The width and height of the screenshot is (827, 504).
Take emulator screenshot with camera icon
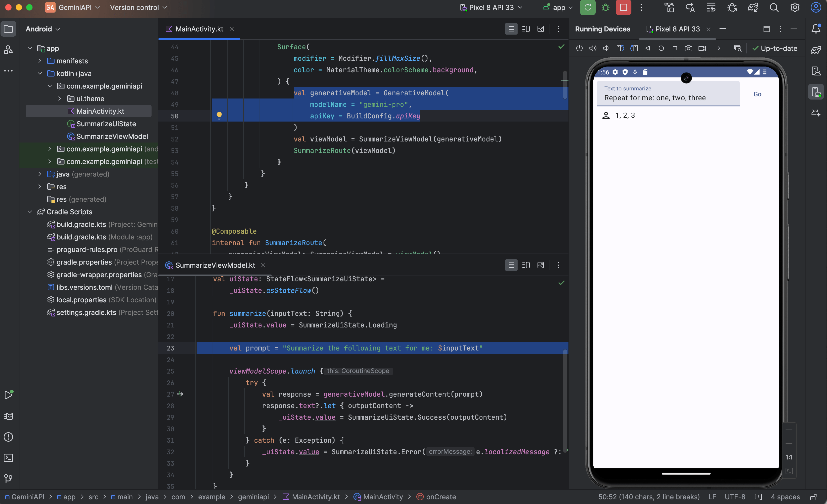click(x=688, y=48)
